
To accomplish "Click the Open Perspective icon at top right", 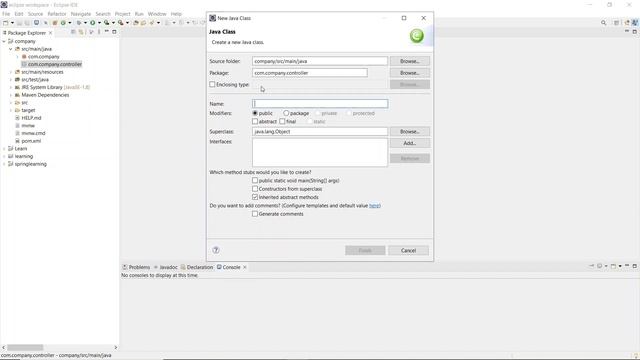I will tap(616, 23).
